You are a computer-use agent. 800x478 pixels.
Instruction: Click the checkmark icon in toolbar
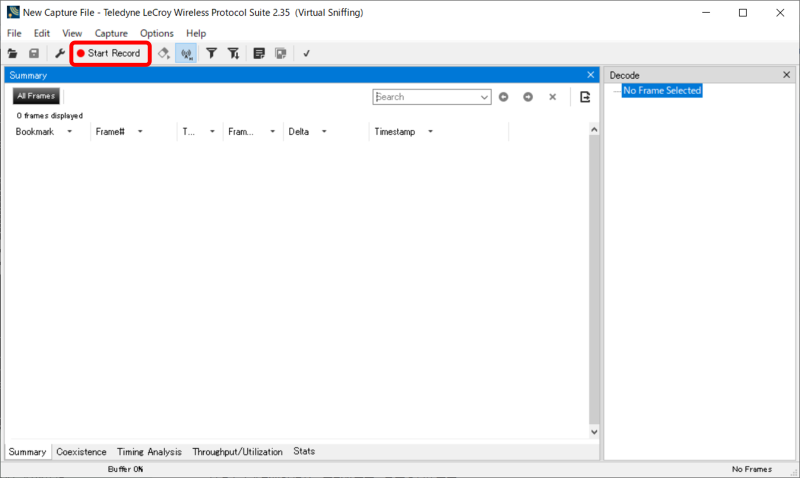(x=307, y=53)
